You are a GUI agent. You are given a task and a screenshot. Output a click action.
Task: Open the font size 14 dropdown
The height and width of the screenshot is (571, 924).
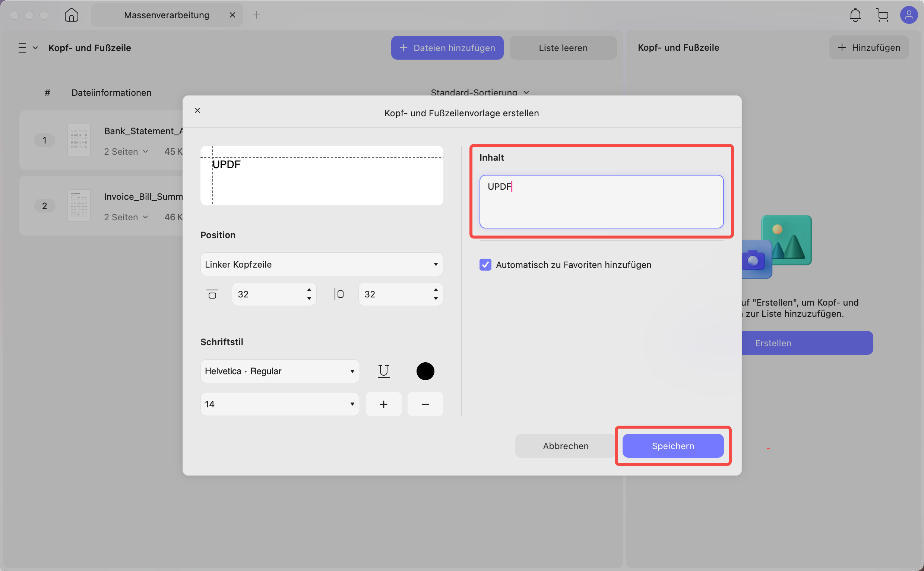click(x=280, y=404)
